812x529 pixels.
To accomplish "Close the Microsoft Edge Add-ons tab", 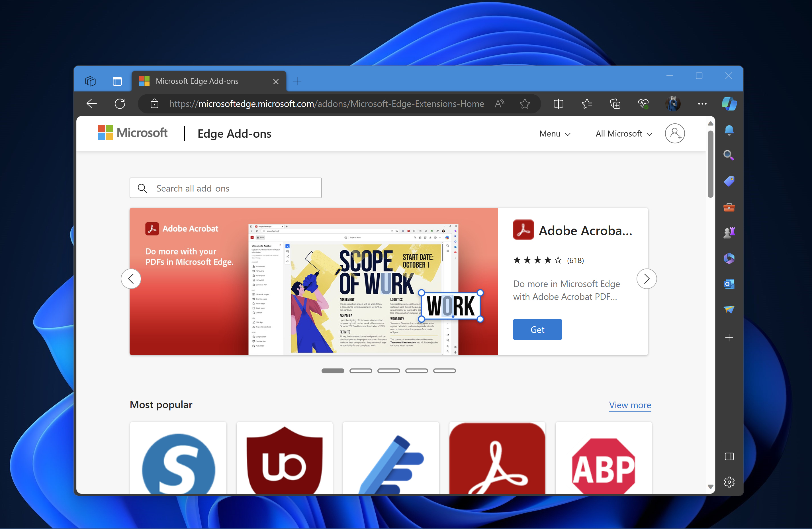I will click(x=276, y=81).
